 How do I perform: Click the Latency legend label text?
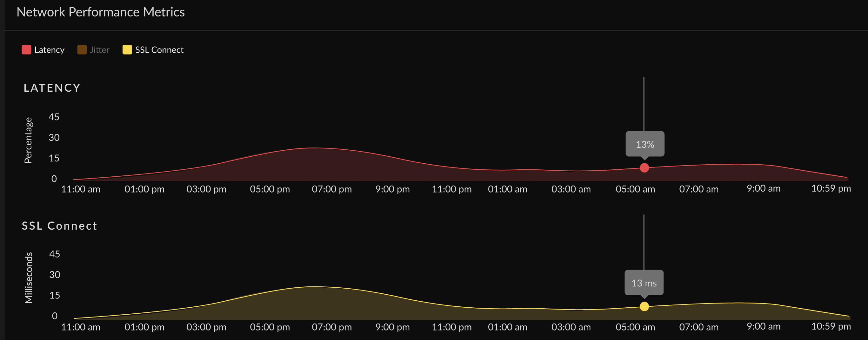pos(49,49)
